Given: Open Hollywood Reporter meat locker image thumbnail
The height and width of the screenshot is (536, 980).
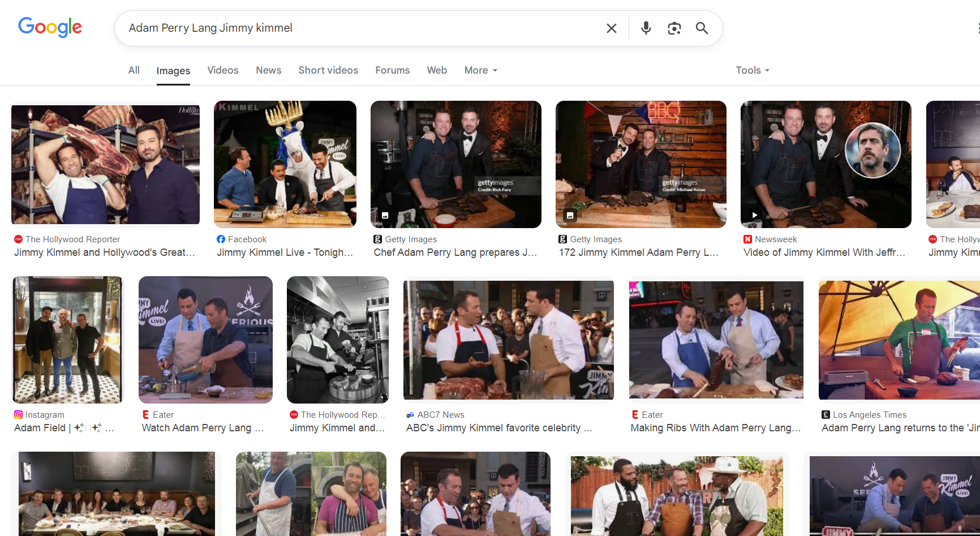Looking at the screenshot, I should [x=105, y=164].
